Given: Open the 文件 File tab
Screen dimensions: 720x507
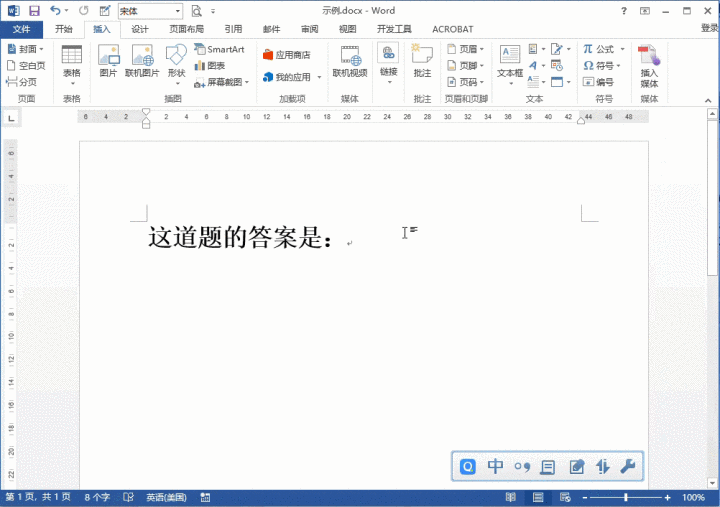Looking at the screenshot, I should coord(22,29).
